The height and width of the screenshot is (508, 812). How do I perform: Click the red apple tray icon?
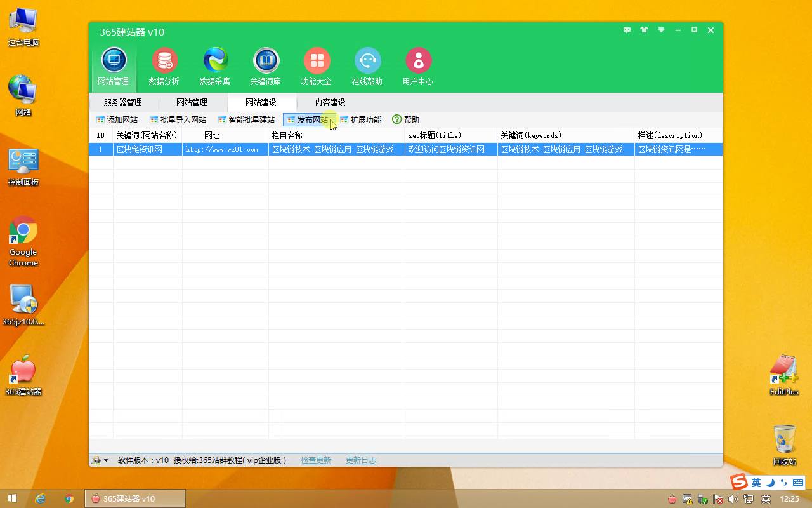click(672, 499)
